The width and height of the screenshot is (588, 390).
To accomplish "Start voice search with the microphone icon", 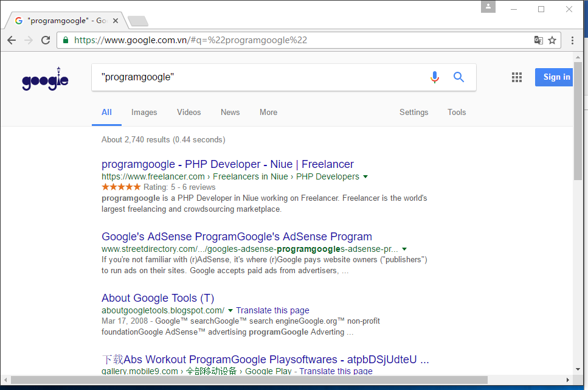I will 435,77.
